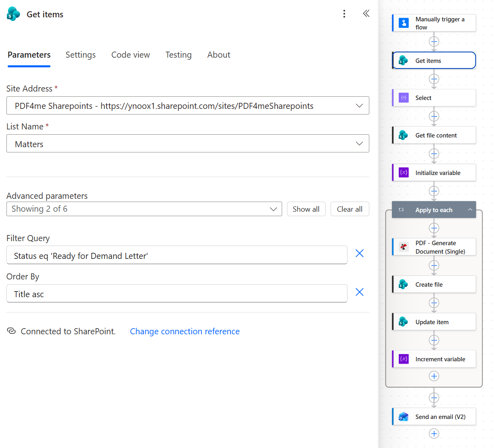Open the Site Address dropdown

pyautogui.click(x=188, y=106)
